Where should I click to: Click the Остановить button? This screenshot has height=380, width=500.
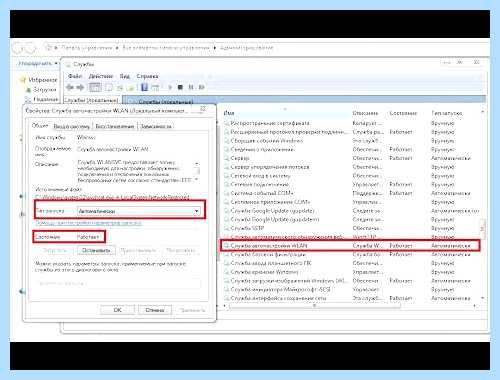coord(96,250)
